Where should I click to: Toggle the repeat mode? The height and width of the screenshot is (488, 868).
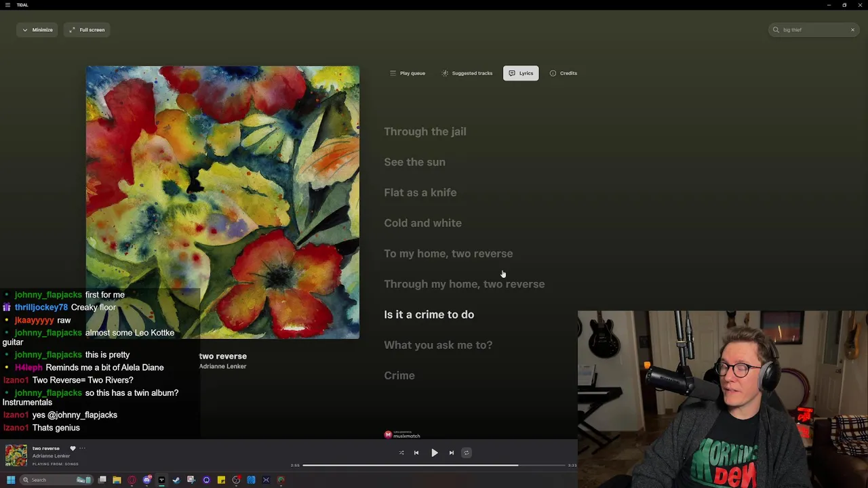[x=466, y=453]
